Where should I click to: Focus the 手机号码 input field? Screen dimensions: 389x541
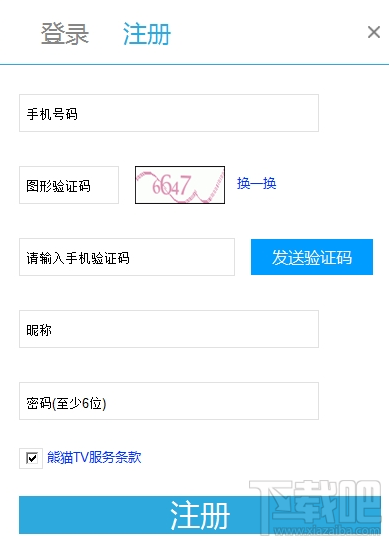coord(169,113)
